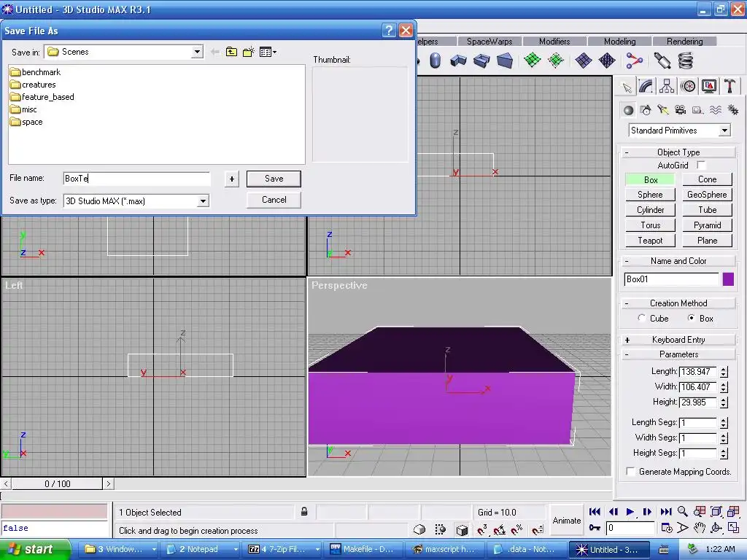Toggle the Animate button
This screenshot has height=560, width=747.
tap(566, 521)
